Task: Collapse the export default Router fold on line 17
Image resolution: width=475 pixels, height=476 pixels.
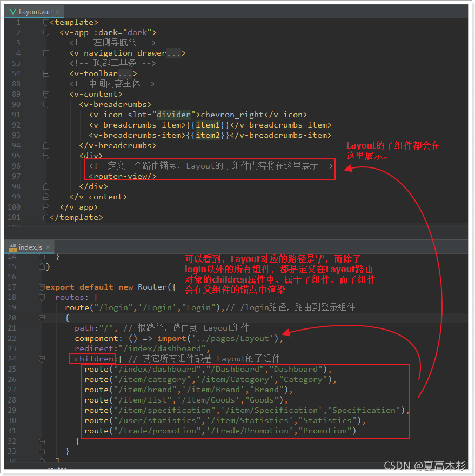Action: tap(42, 287)
